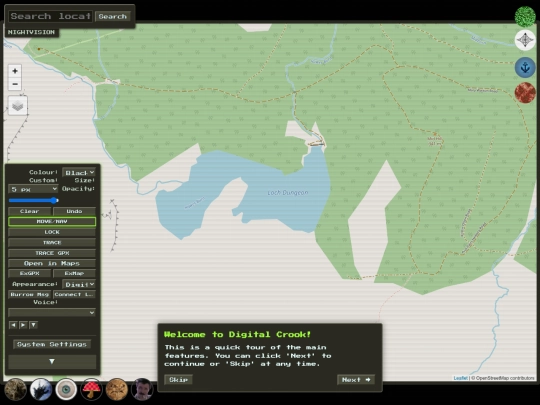The width and height of the screenshot is (540, 405).
Task: Click the ExGPX export button
Action: pyautogui.click(x=30, y=273)
